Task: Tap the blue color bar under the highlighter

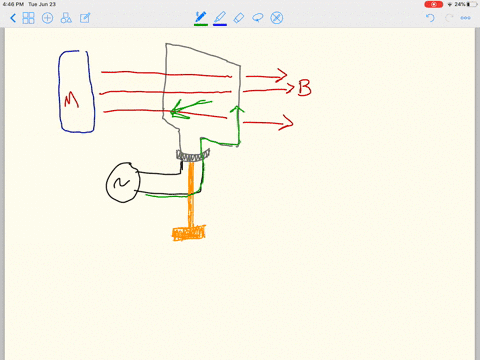Action: click(220, 25)
